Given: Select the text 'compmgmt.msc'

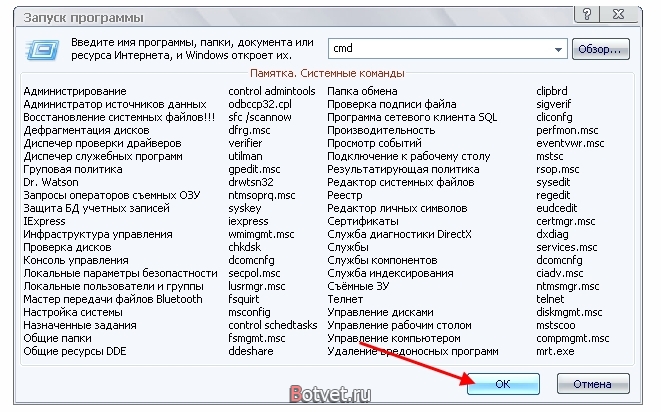Looking at the screenshot, I should (573, 338).
